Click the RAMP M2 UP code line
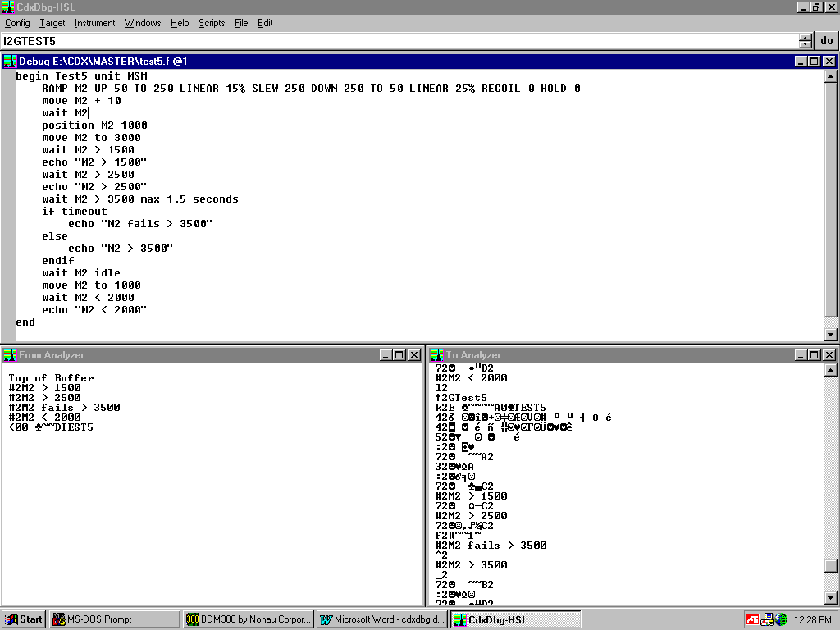The image size is (840, 630). tap(311, 89)
